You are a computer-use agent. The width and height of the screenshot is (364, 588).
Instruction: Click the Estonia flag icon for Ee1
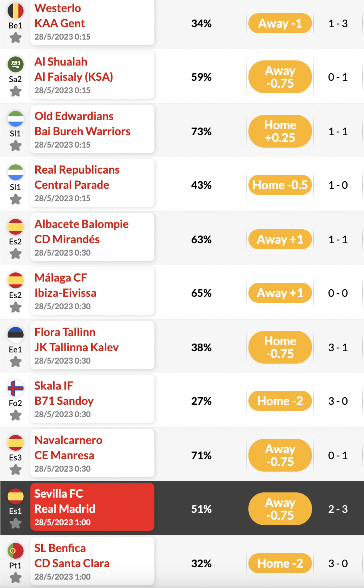point(16,334)
